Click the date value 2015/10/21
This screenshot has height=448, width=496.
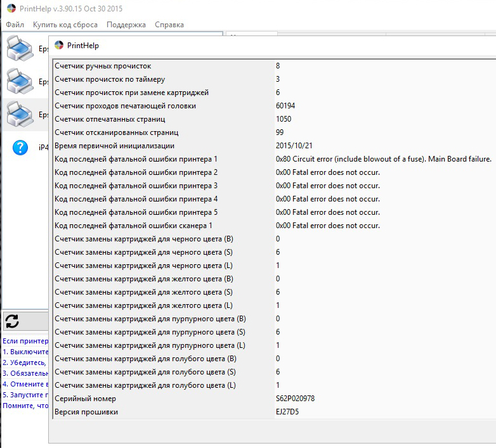[294, 145]
